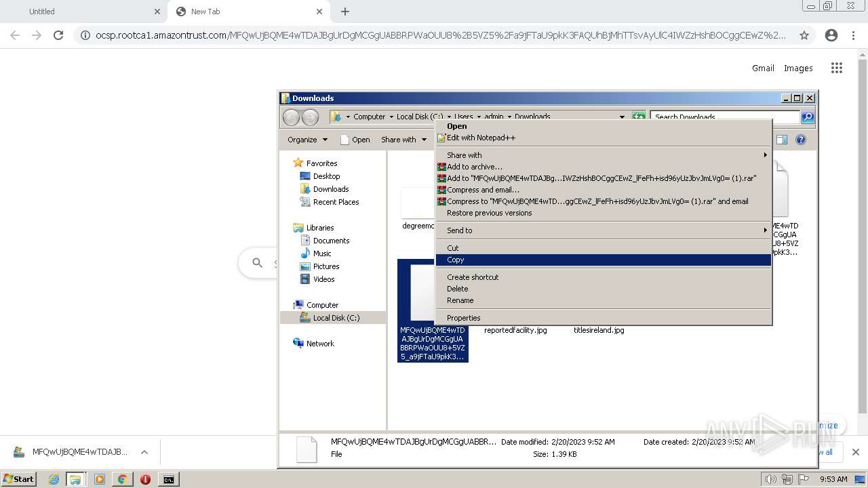Choose Compress and email...
Image resolution: width=868 pixels, height=488 pixels.
click(604, 190)
